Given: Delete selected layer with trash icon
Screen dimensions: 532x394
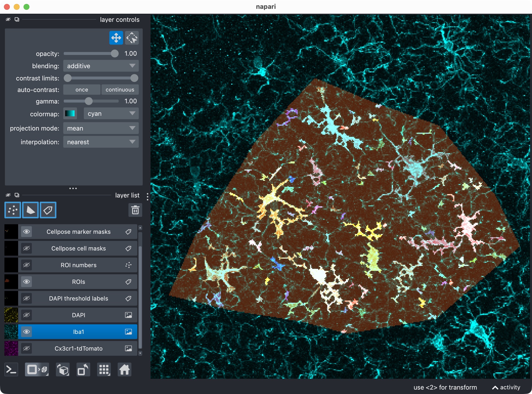Looking at the screenshot, I should tap(135, 210).
